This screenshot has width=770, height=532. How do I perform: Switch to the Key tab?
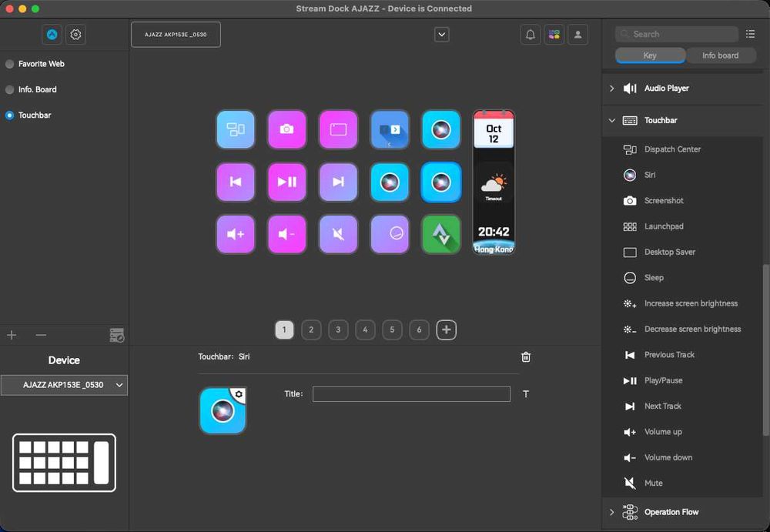[x=650, y=55]
